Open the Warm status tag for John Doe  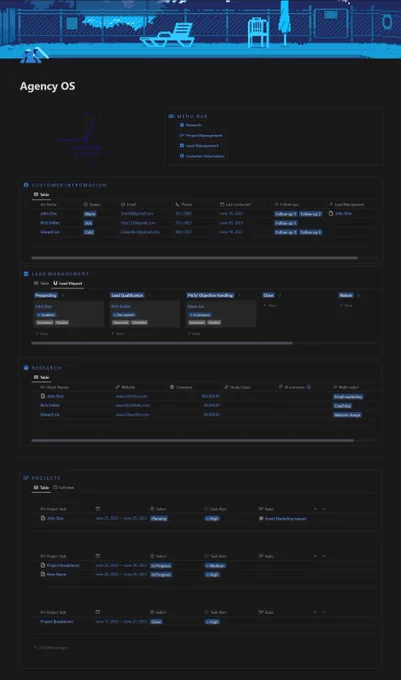pyautogui.click(x=90, y=214)
